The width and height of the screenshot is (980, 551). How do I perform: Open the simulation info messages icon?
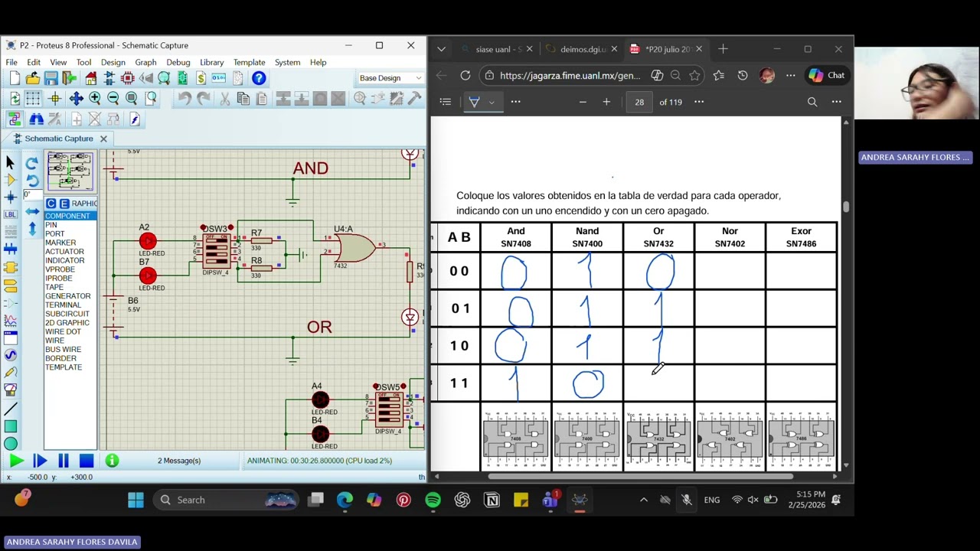pyautogui.click(x=112, y=461)
